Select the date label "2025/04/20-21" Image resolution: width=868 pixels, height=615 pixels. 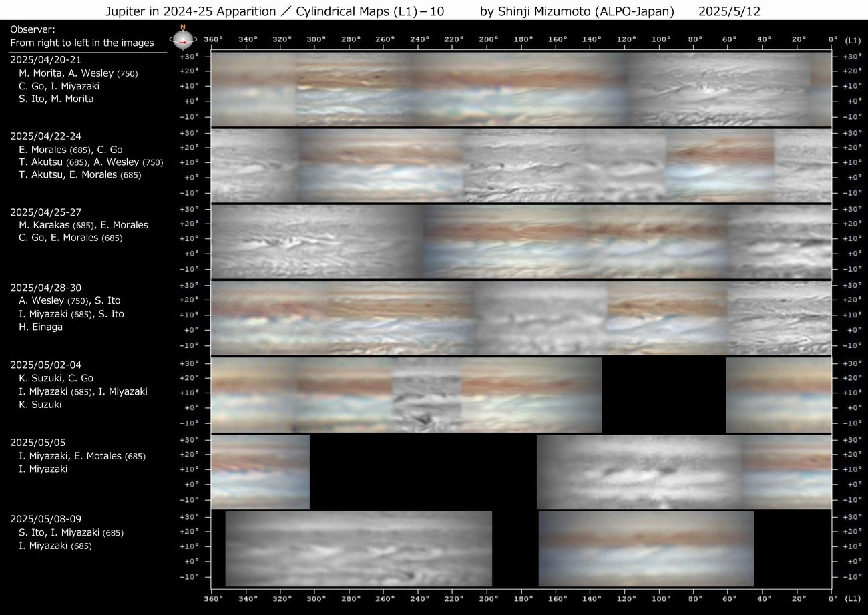46,59
